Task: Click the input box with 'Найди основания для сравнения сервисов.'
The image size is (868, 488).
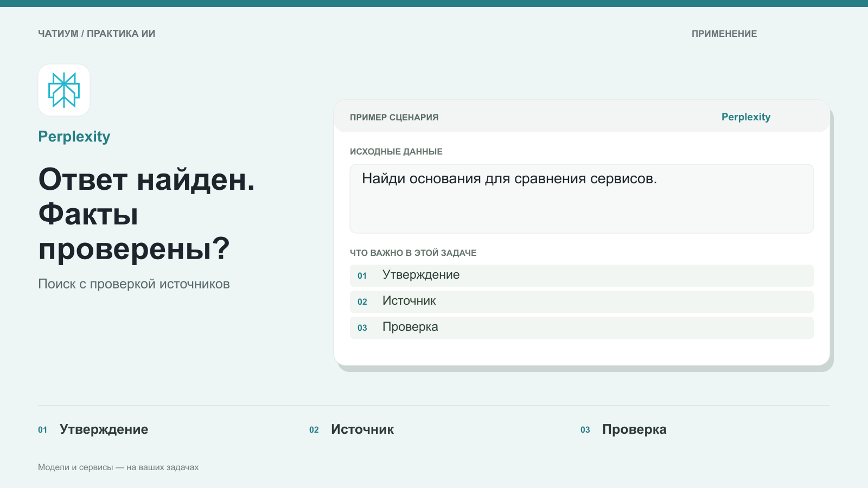Action: click(582, 199)
